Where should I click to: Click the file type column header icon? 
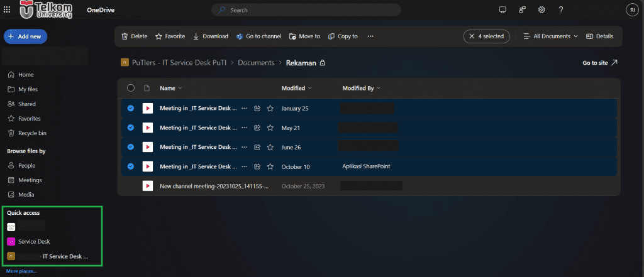[147, 88]
